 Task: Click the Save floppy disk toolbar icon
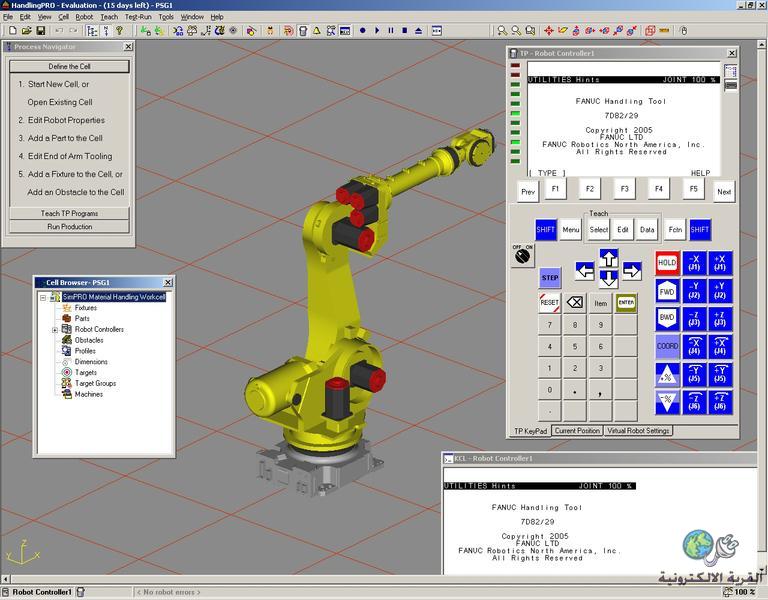(41, 30)
